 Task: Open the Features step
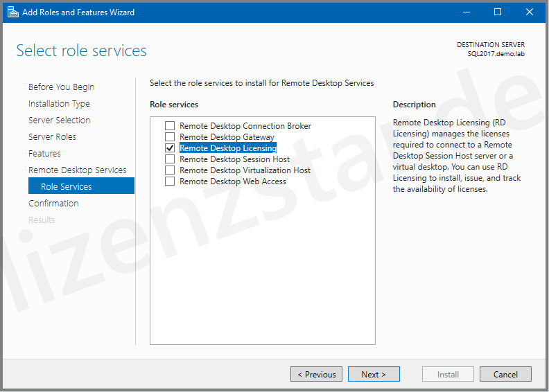[44, 154]
